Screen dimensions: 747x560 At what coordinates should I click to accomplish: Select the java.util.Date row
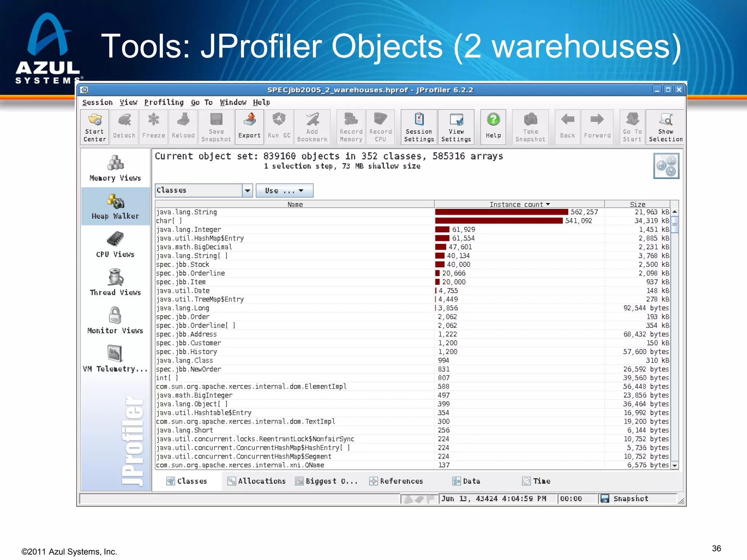(413, 291)
